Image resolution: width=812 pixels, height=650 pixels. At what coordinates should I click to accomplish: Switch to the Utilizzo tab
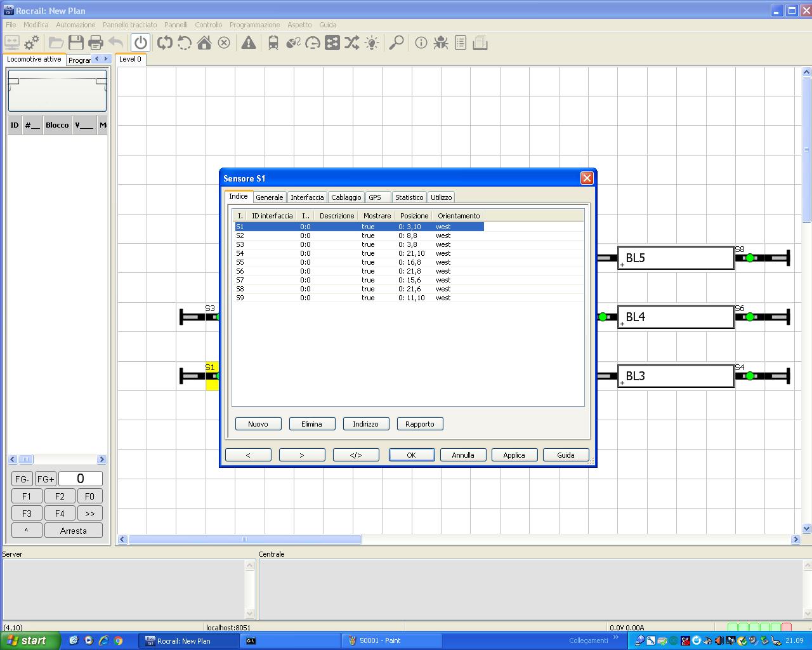(x=442, y=197)
